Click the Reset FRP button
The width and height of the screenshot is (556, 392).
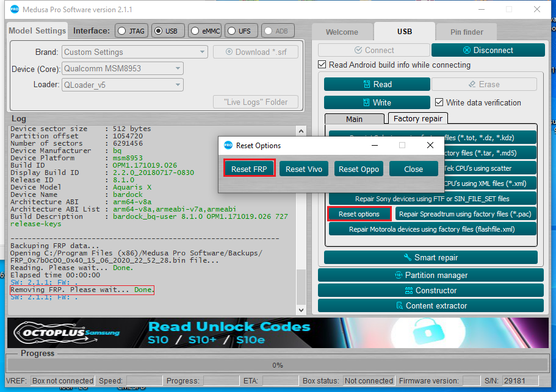click(249, 169)
